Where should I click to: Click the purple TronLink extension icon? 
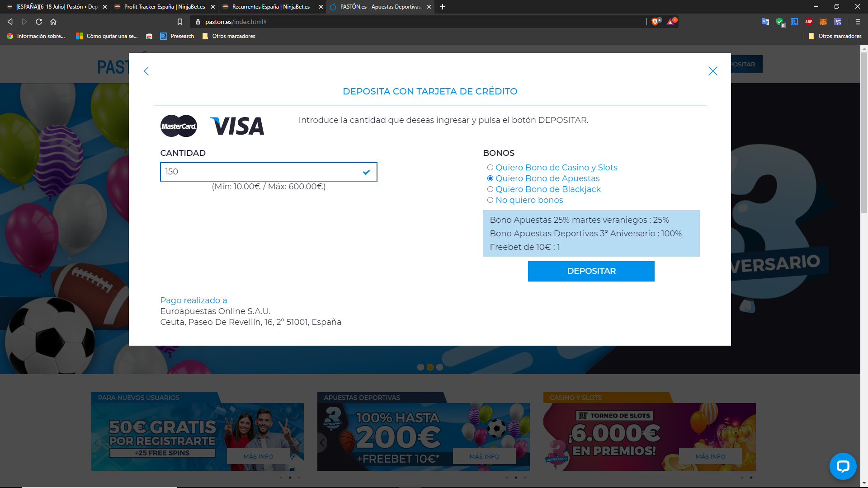(x=838, y=22)
